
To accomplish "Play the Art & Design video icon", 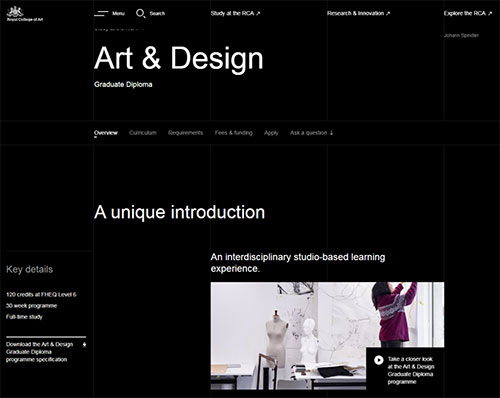I will [x=379, y=360].
